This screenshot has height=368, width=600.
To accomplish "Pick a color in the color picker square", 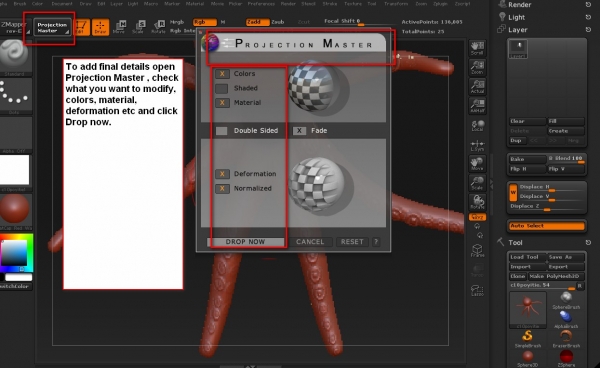I will coord(13,253).
